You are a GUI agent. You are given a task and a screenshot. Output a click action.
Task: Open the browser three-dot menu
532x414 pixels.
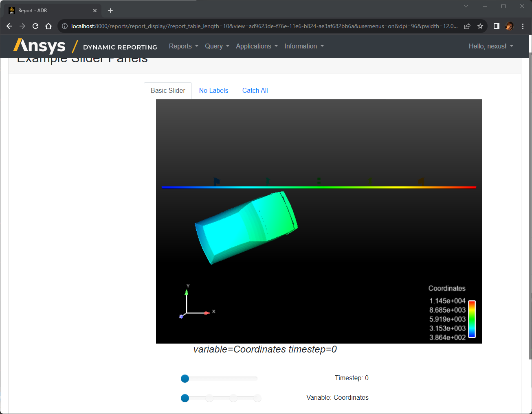tap(523, 26)
